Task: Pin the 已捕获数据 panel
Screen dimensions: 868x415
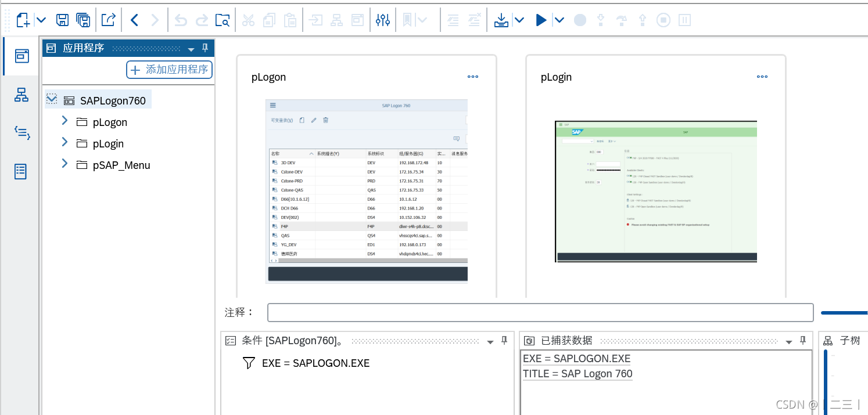Action: pos(803,341)
